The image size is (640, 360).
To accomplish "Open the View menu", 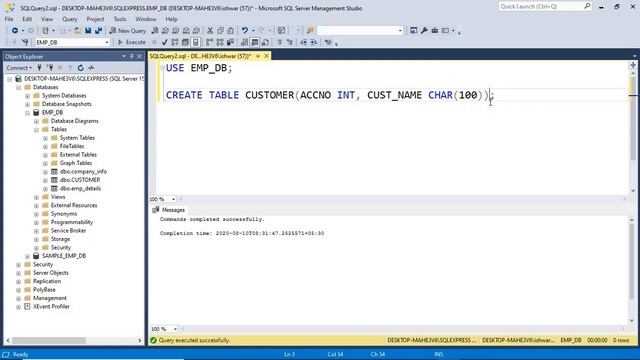I will (x=47, y=19).
